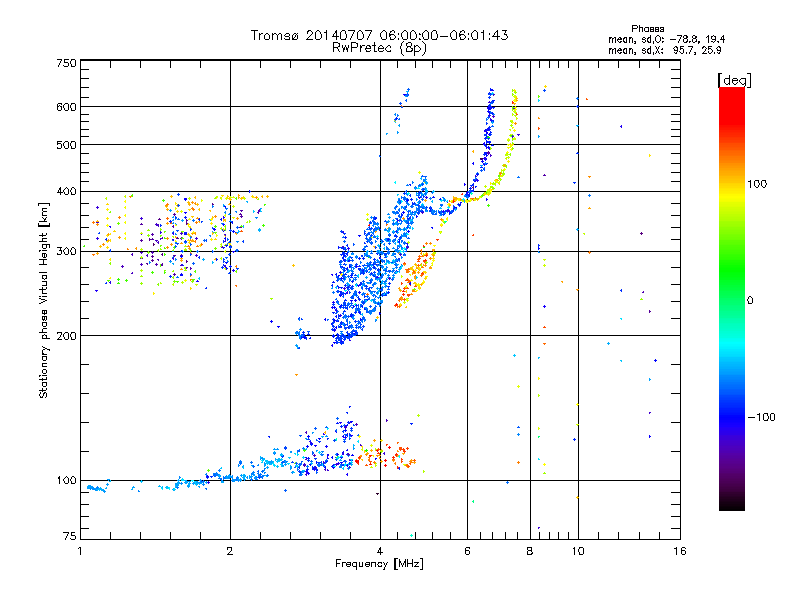The height and width of the screenshot is (600, 800).
Task: Click the black bottom of the phase color bar
Action: 732,503
